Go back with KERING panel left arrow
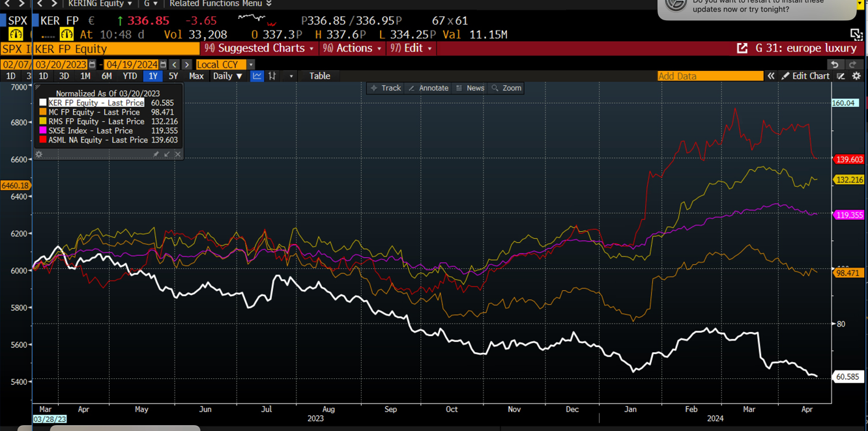Screen dimensions: 868x431 click(40, 4)
